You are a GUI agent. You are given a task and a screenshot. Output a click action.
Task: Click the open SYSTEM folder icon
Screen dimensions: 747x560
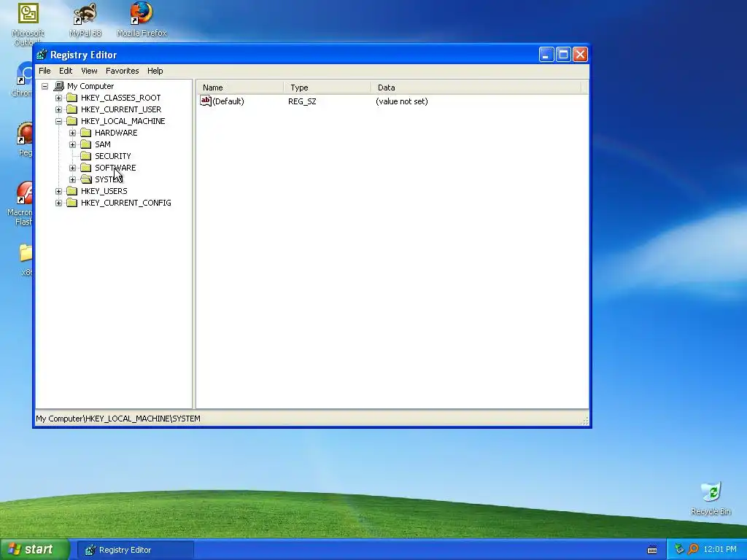point(86,179)
